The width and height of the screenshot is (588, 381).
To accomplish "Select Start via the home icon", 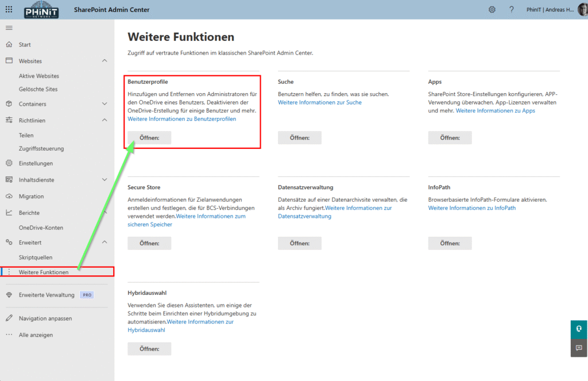I will (x=10, y=44).
